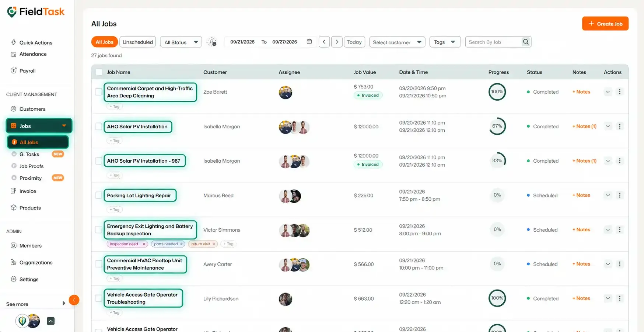This screenshot has height=332, width=644.
Task: Open Notes (1) for AHO Solar PV Installation - 987
Action: (584, 161)
